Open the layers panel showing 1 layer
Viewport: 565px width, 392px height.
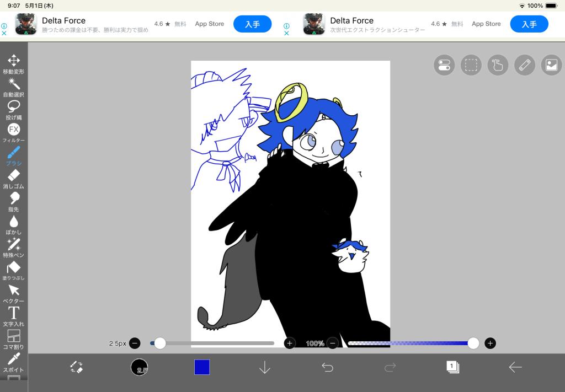click(x=452, y=367)
